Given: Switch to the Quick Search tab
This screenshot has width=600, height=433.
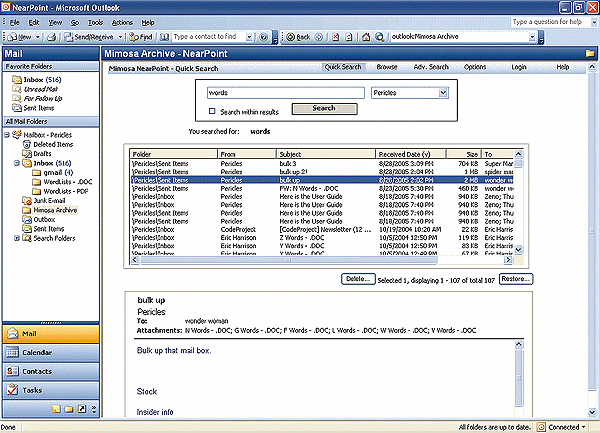Looking at the screenshot, I should click(x=343, y=67).
